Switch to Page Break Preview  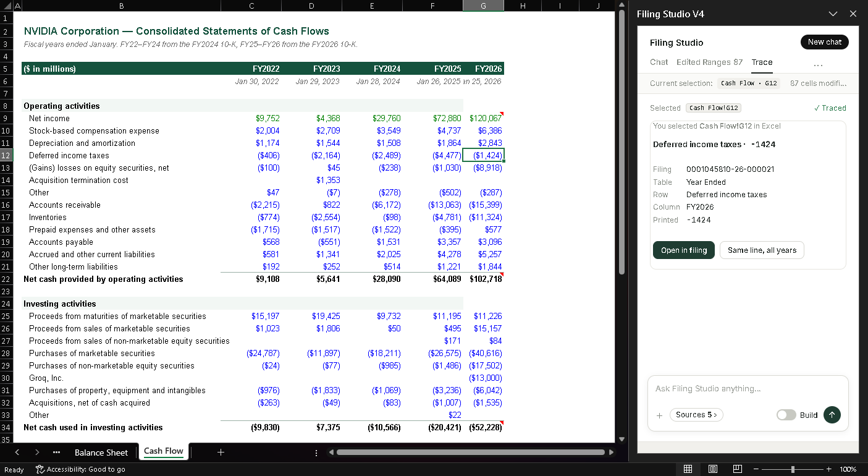[737, 469]
